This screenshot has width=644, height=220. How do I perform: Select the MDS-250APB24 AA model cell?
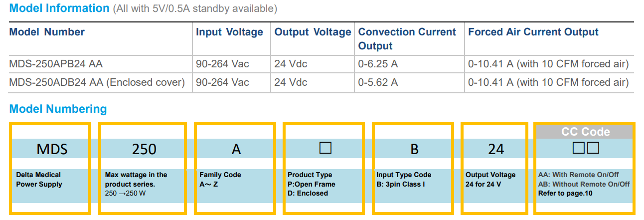click(x=56, y=64)
